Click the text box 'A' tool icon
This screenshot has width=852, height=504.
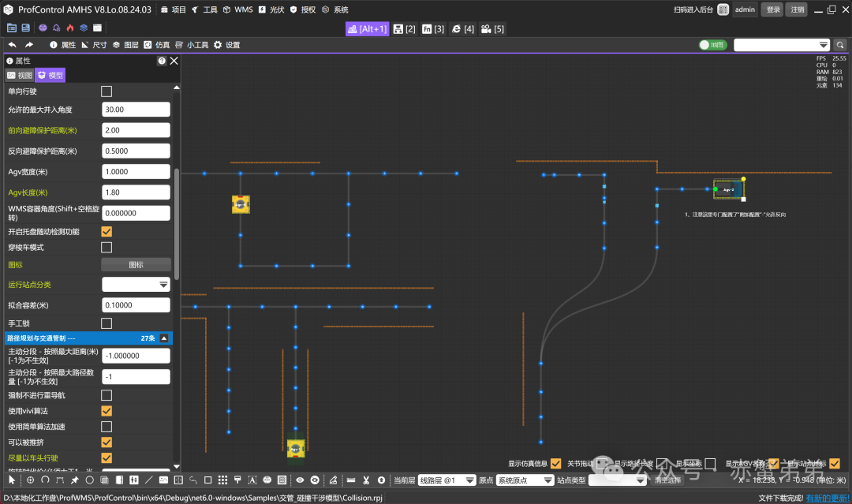point(252,480)
